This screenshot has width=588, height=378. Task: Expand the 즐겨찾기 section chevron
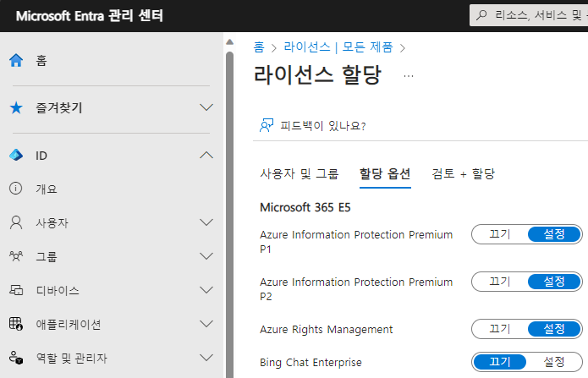tap(206, 107)
